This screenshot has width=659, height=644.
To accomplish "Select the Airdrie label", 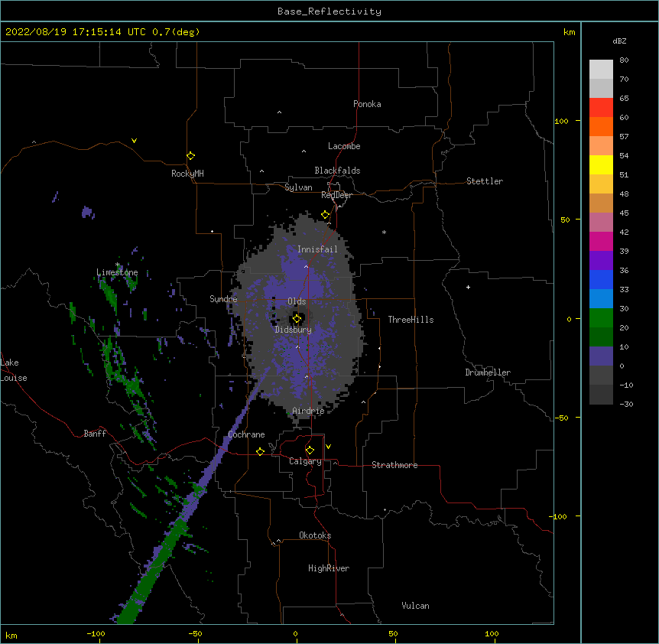I will [309, 411].
